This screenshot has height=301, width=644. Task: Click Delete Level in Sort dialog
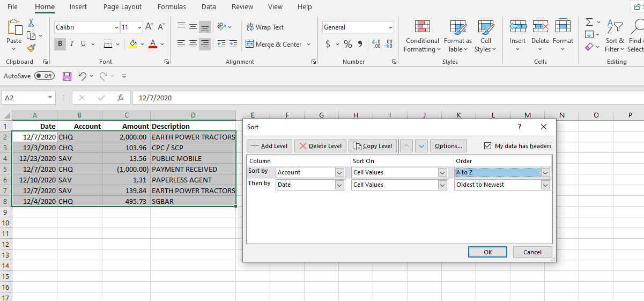coord(320,146)
